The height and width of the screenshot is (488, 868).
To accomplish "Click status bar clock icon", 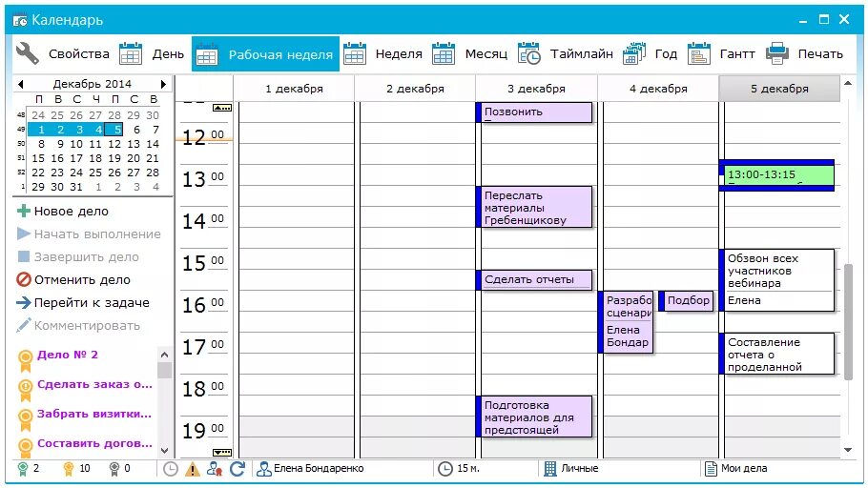I will (x=171, y=469).
